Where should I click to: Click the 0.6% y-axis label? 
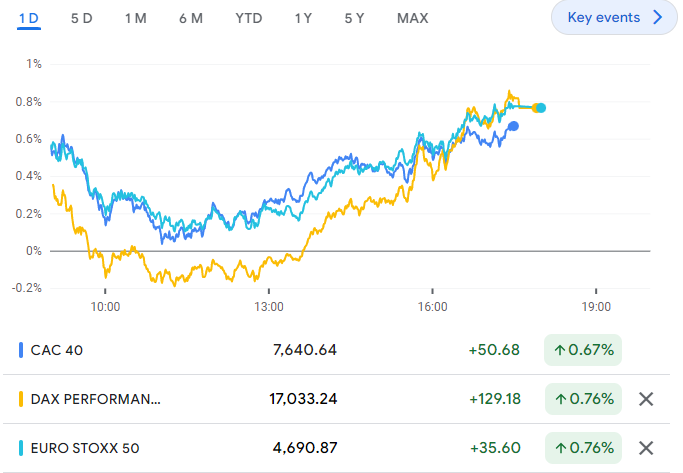point(28,139)
